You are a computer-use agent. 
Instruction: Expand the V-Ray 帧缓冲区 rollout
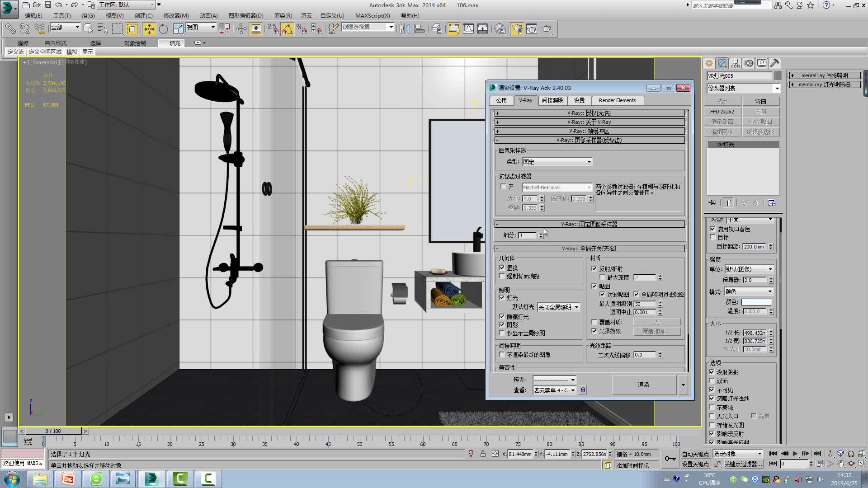(590, 131)
